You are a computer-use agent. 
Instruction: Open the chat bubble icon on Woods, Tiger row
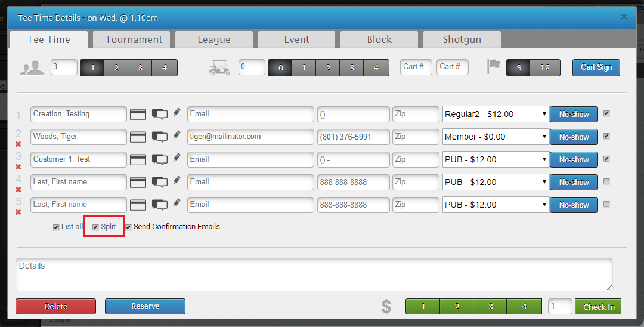tap(159, 137)
